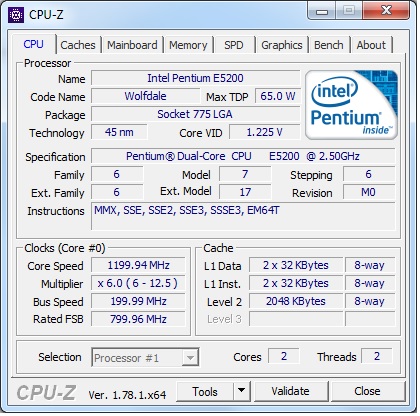The height and width of the screenshot is (416, 420).
Task: Click the Tools button
Action: (x=205, y=391)
